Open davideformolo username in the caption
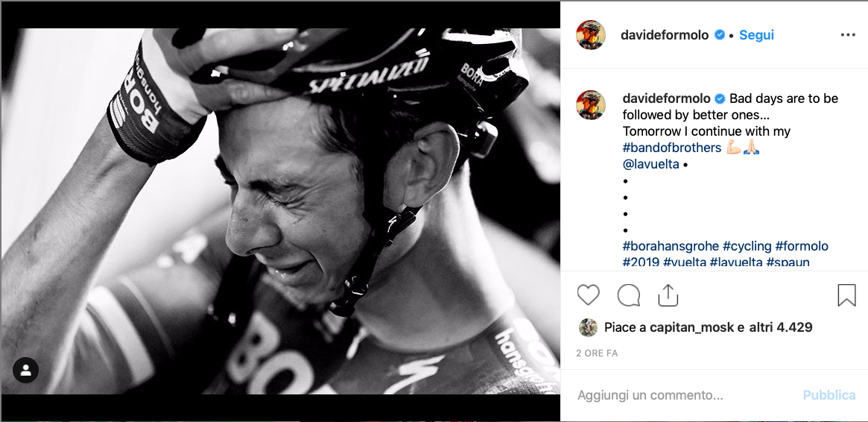 point(666,98)
